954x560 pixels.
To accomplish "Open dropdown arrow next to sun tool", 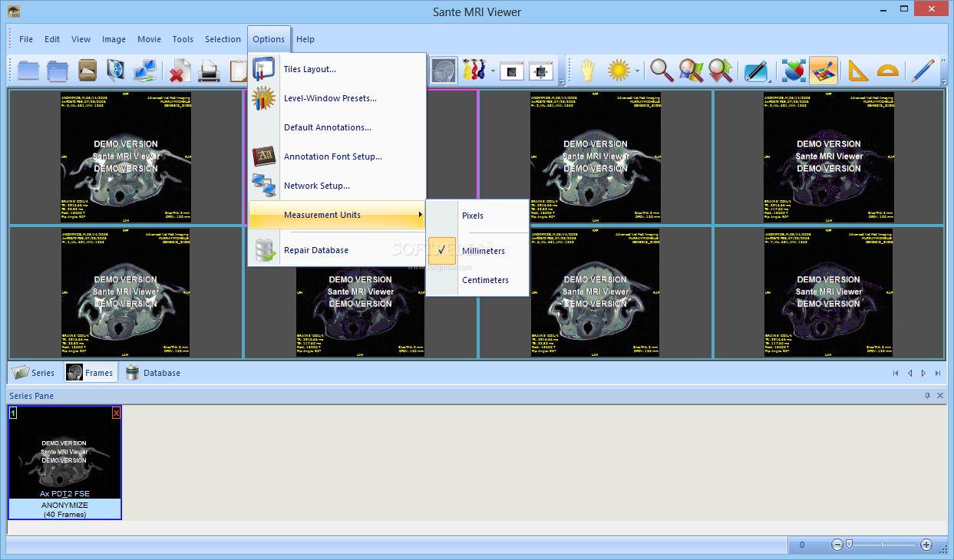I will (x=637, y=71).
